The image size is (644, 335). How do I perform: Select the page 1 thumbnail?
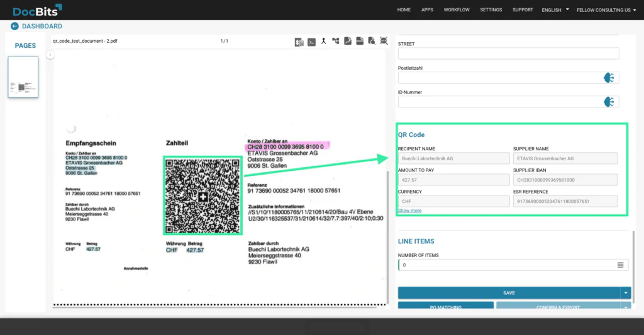(23, 77)
